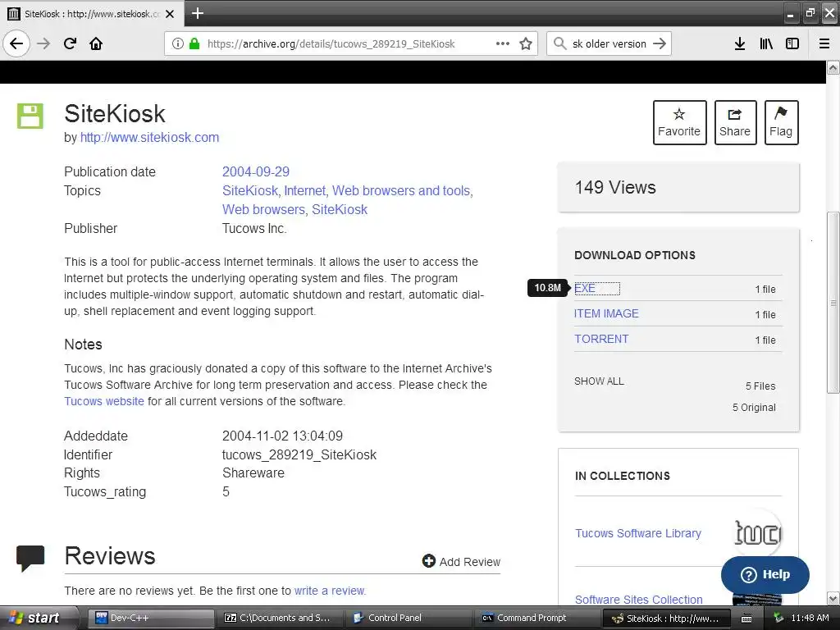Image resolution: width=840 pixels, height=630 pixels.
Task: Click the Share button
Action: click(x=735, y=122)
